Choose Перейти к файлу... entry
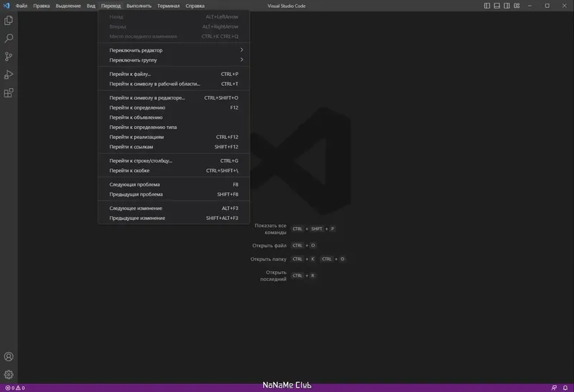Viewport: 574px width, 392px height. [174, 74]
